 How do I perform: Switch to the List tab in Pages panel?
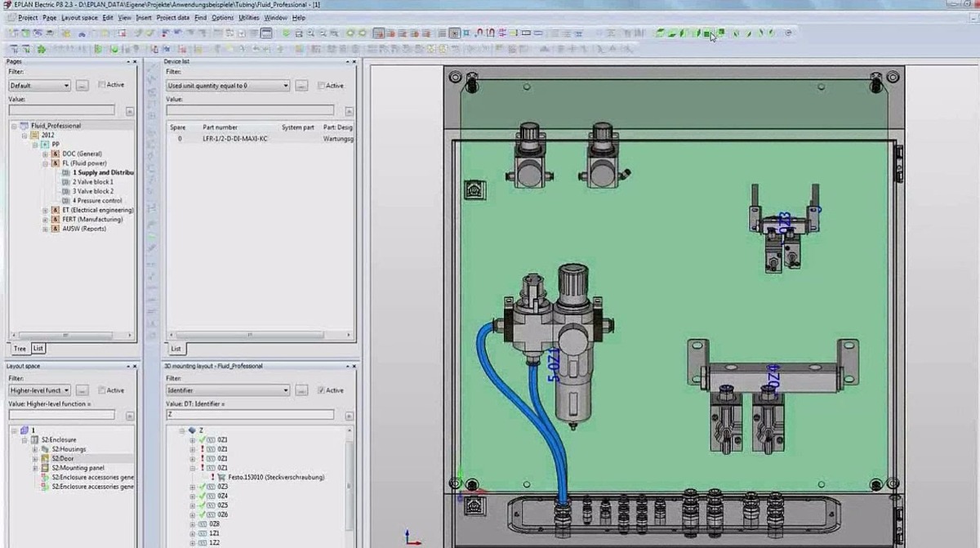click(x=38, y=349)
